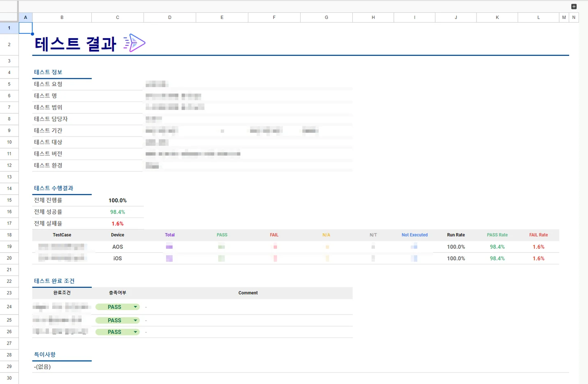Select column M header
Image resolution: width=588 pixels, height=384 pixels.
(564, 17)
